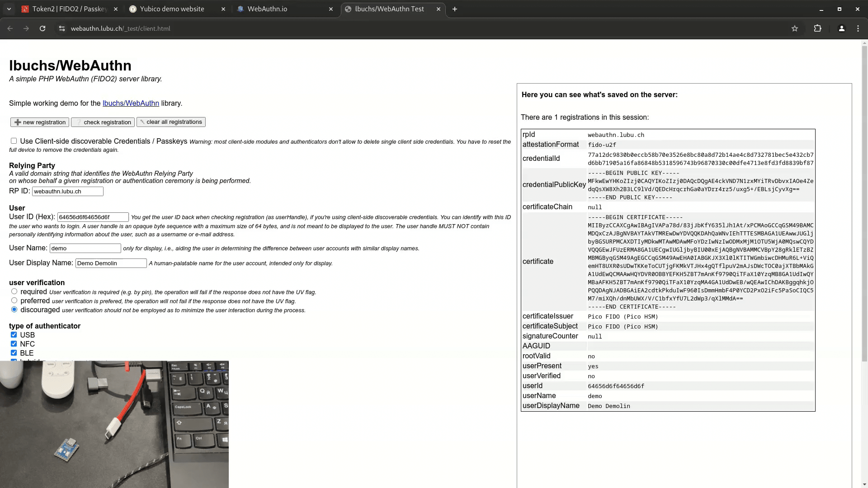Image resolution: width=868 pixels, height=488 pixels.
Task: Click the userId value 64656d6f64656d6f
Action: click(616, 386)
